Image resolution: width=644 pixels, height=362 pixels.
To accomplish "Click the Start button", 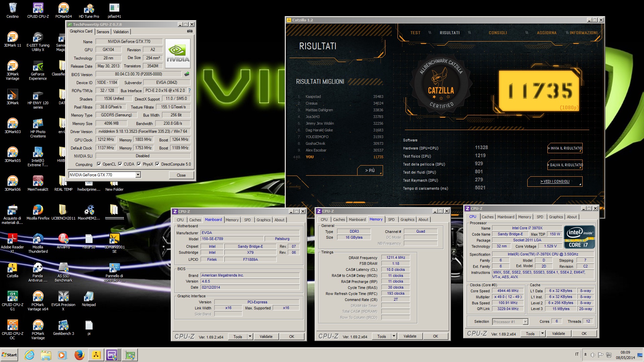I will coord(9,355).
